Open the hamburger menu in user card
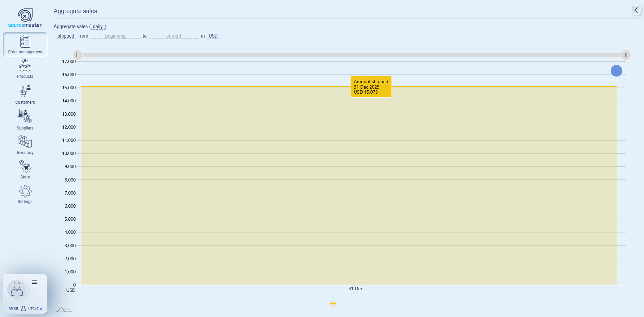This screenshot has width=644, height=317. (x=35, y=282)
